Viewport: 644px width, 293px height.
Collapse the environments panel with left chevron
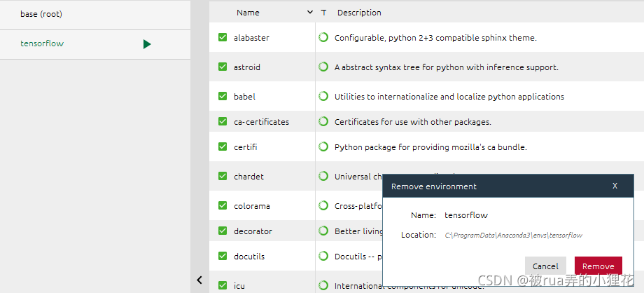point(199,280)
